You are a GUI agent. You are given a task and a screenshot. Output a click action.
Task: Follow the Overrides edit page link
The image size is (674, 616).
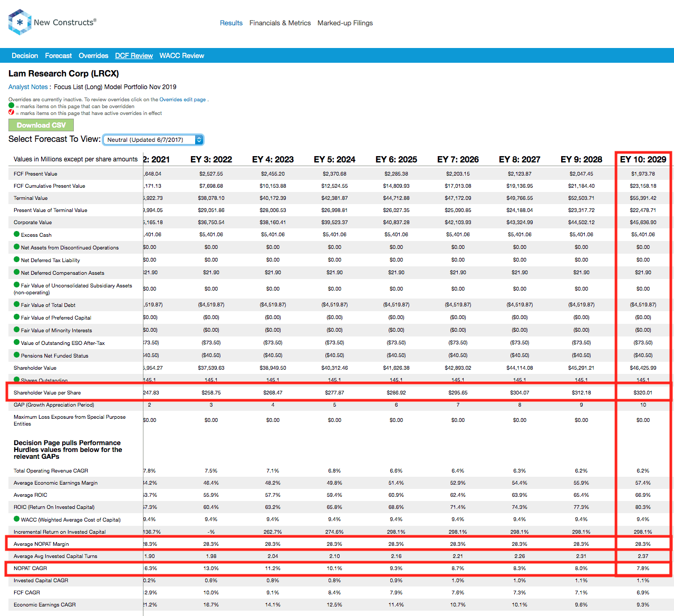click(x=182, y=99)
